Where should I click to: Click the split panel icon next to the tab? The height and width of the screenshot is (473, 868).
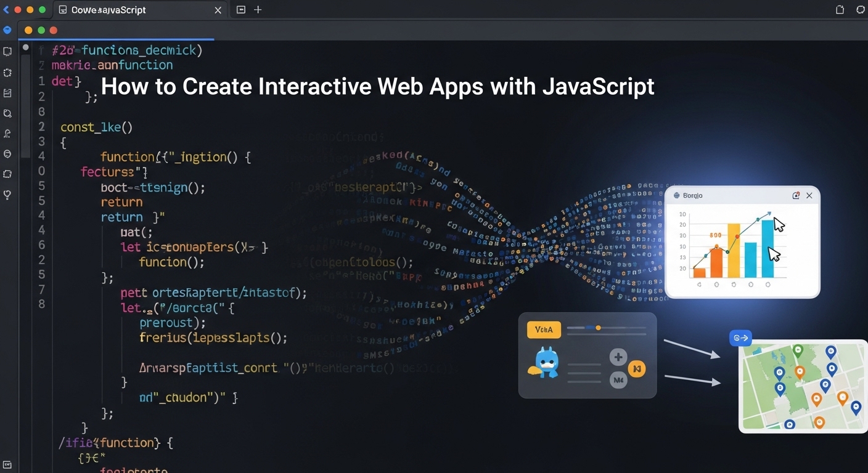pos(241,10)
